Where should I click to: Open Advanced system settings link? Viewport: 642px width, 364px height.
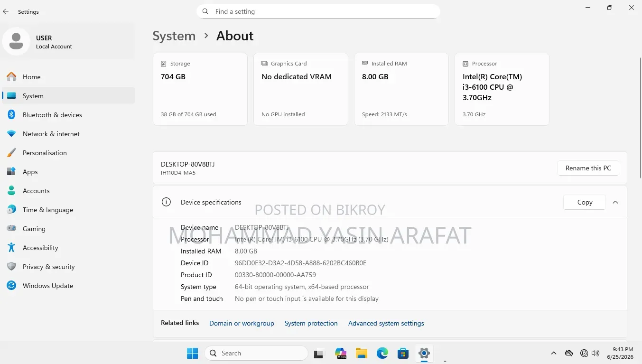pos(386,323)
